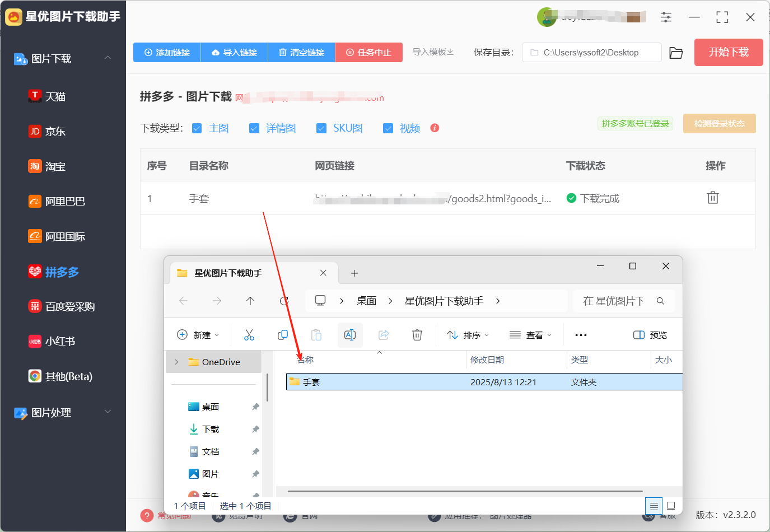This screenshot has width=770, height=532.
Task: Click the browse folder icon beside save path
Action: [676, 53]
